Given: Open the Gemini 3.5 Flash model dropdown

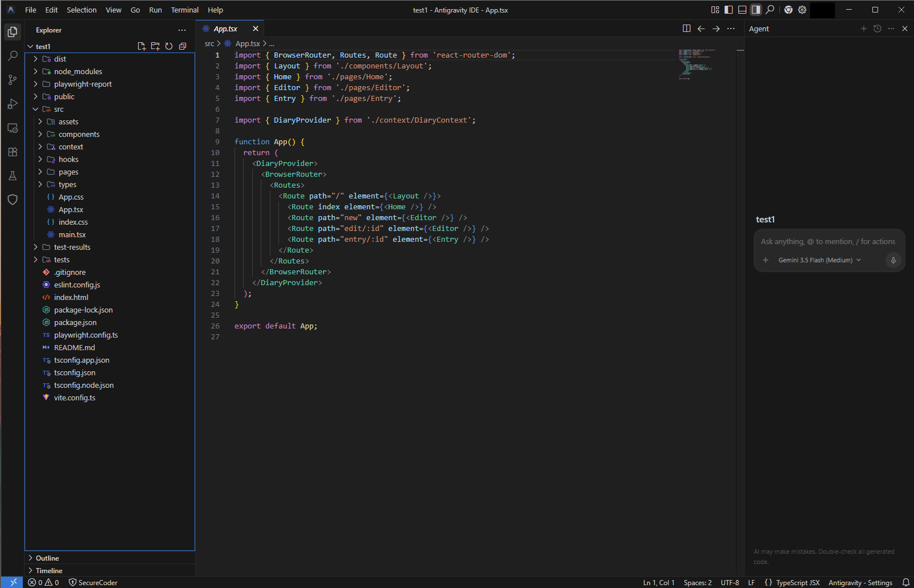Looking at the screenshot, I should [x=820, y=260].
